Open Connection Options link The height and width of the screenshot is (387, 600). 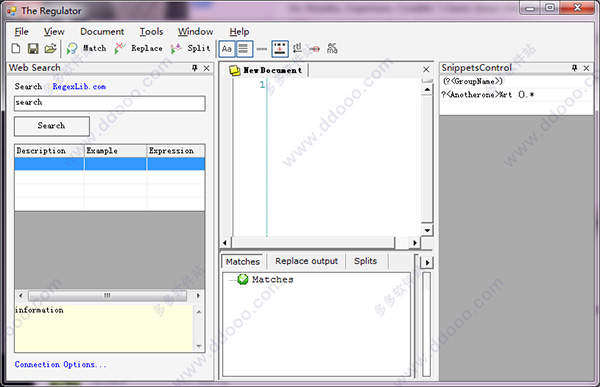click(60, 364)
